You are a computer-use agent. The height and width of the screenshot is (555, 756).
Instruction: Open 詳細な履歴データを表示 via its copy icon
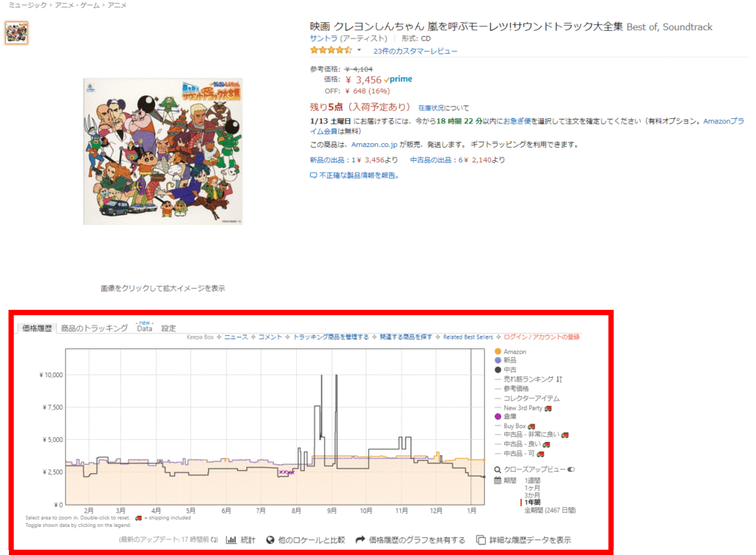click(481, 539)
